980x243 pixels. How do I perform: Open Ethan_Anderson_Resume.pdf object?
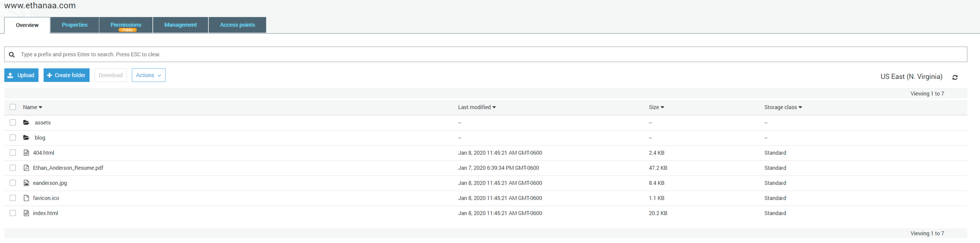68,168
